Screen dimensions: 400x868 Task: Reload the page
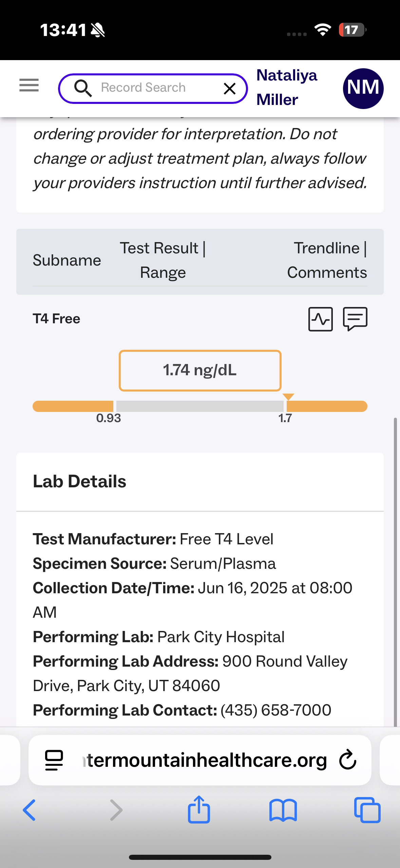point(348,760)
